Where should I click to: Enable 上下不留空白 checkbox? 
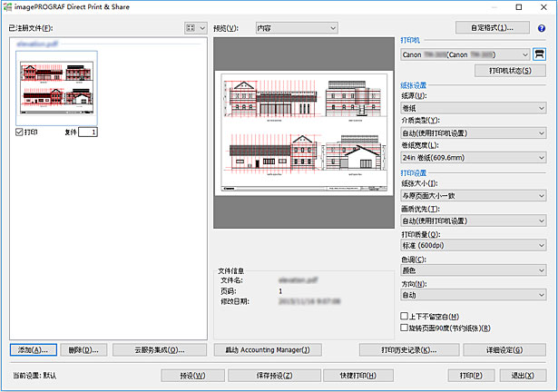[x=405, y=315]
